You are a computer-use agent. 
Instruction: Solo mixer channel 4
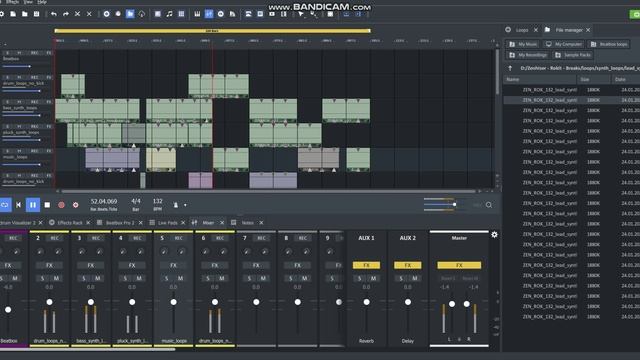point(125,278)
